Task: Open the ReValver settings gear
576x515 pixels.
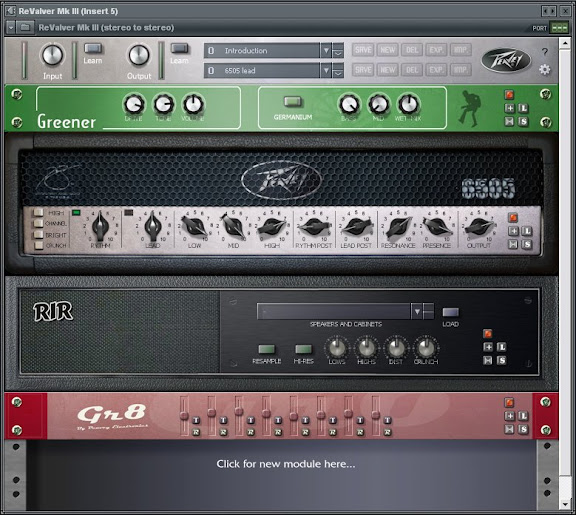Action: [x=545, y=69]
